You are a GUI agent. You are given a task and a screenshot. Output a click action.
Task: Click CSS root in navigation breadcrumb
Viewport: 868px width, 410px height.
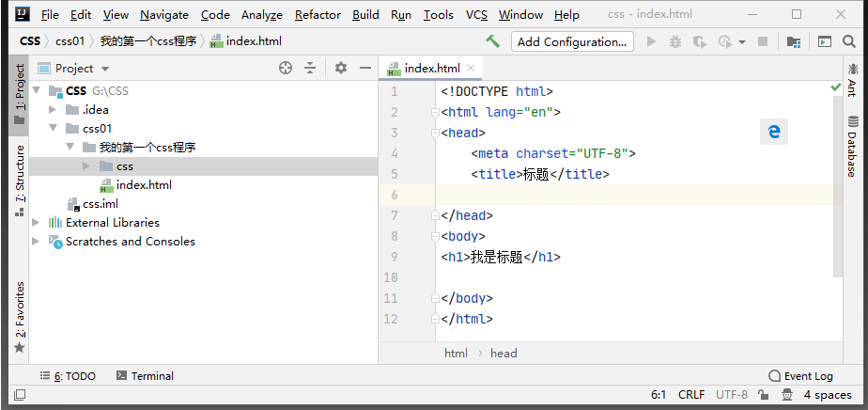[x=30, y=41]
